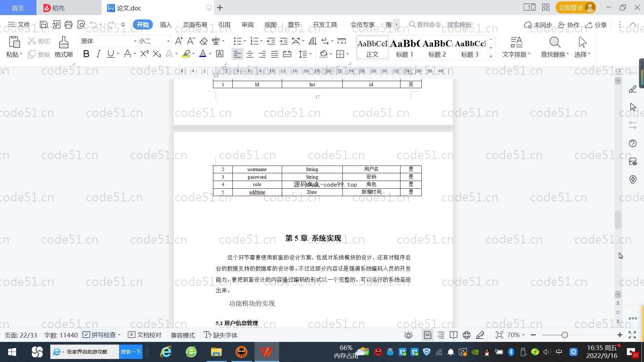Expand the styles gallery
Image resolution: width=644 pixels, height=362 pixels.
[491, 56]
